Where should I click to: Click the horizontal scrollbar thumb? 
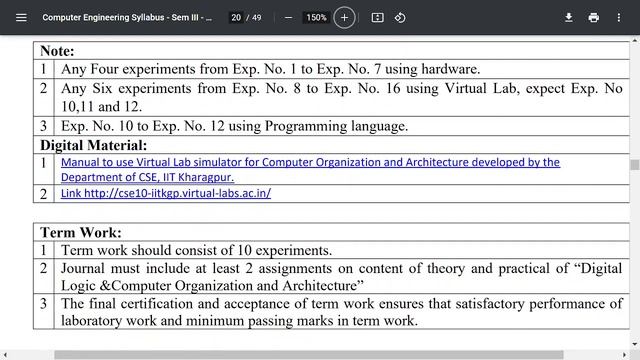click(309, 355)
